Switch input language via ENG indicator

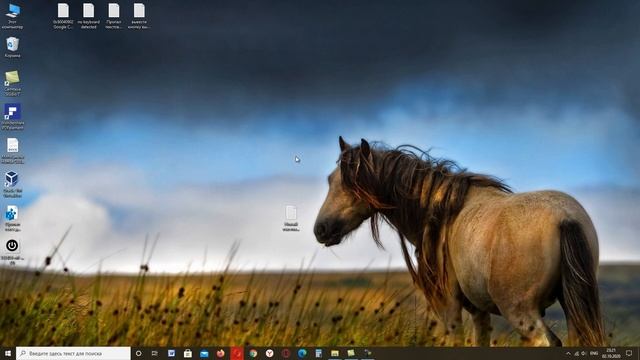(594, 353)
